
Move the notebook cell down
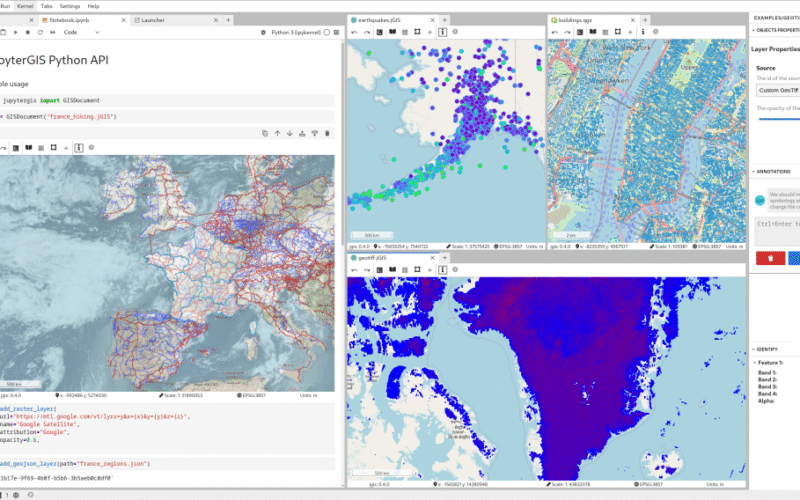click(x=289, y=132)
